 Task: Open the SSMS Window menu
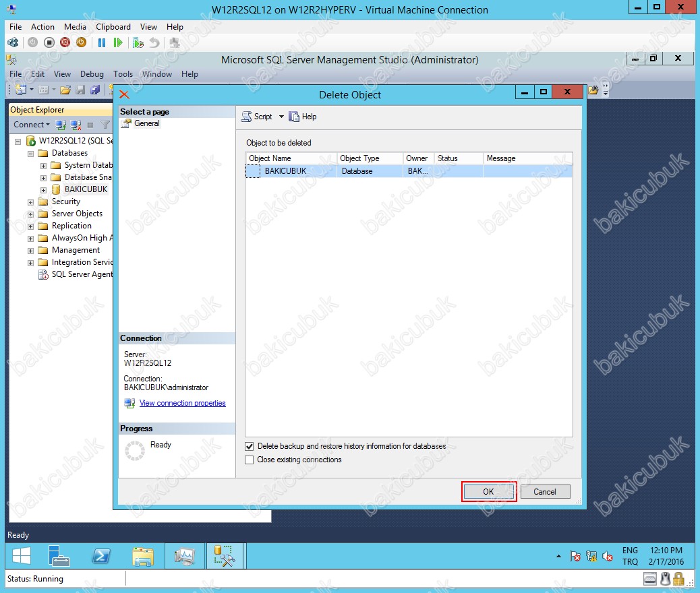point(156,74)
